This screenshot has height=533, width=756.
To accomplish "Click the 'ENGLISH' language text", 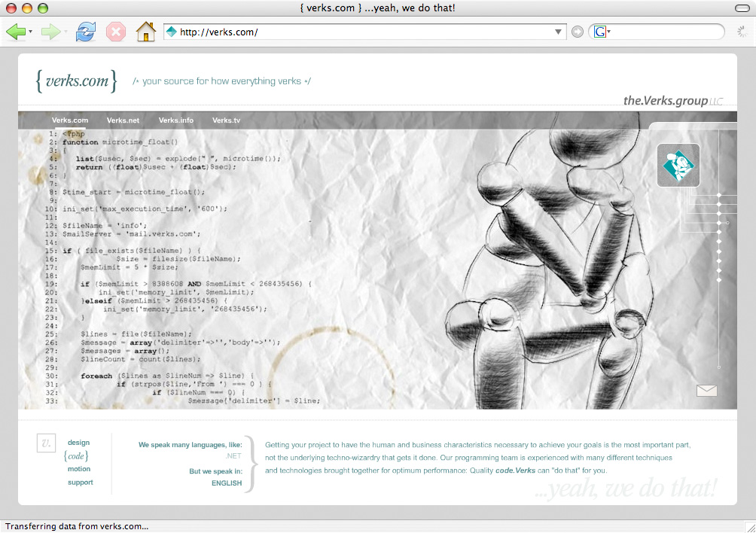I will pos(227,483).
